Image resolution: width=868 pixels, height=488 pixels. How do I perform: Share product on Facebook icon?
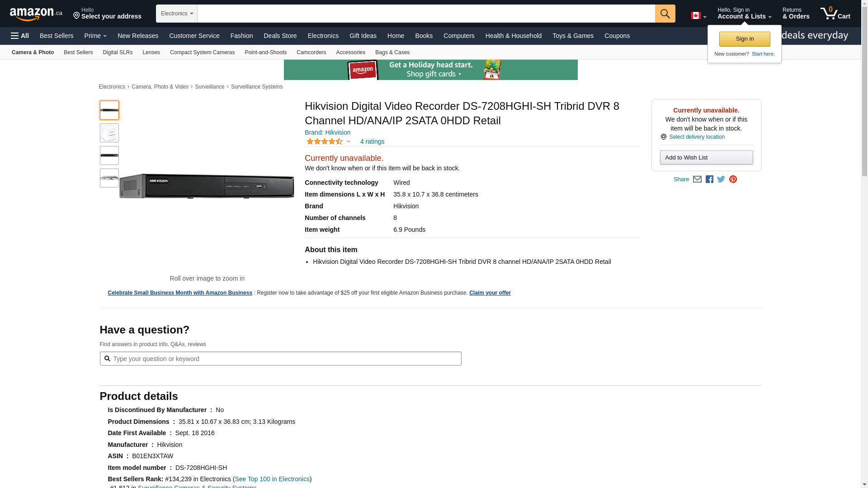point(709,179)
